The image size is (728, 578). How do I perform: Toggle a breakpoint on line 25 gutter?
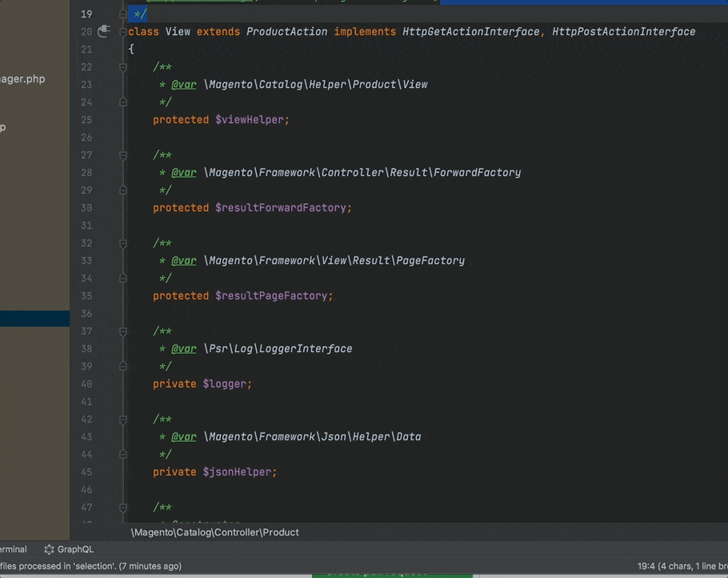pos(86,120)
